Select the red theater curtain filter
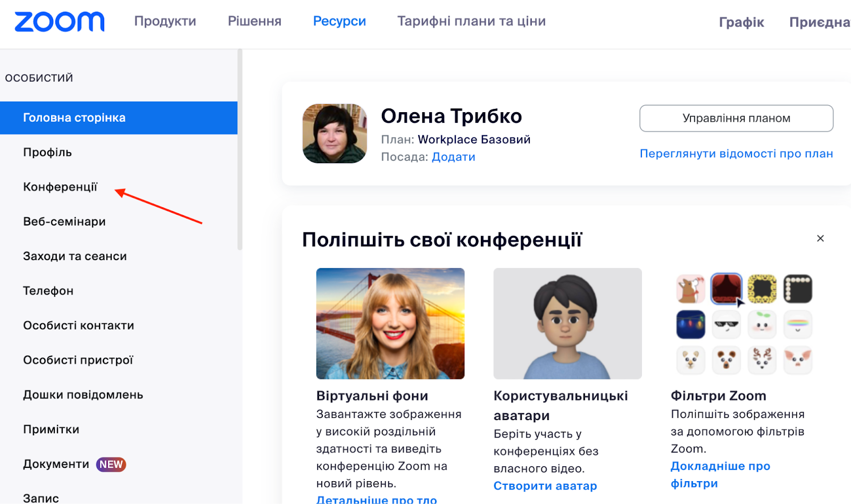The image size is (851, 504). click(726, 289)
